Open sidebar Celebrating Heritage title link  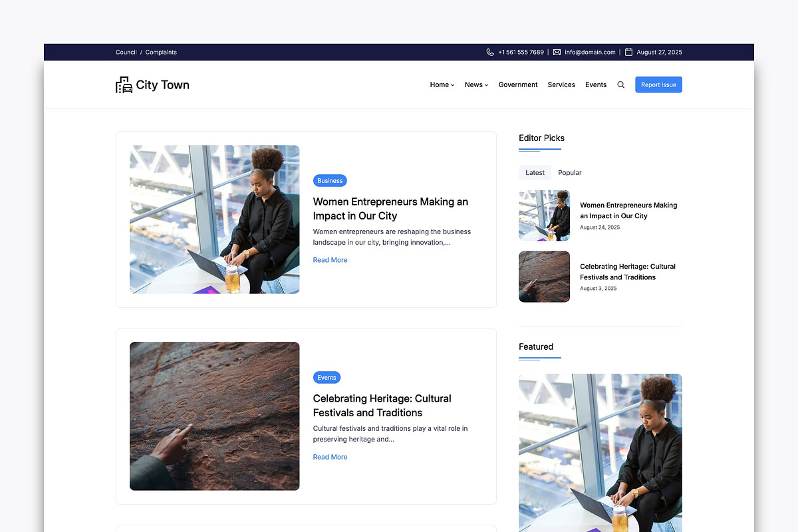coord(628,272)
